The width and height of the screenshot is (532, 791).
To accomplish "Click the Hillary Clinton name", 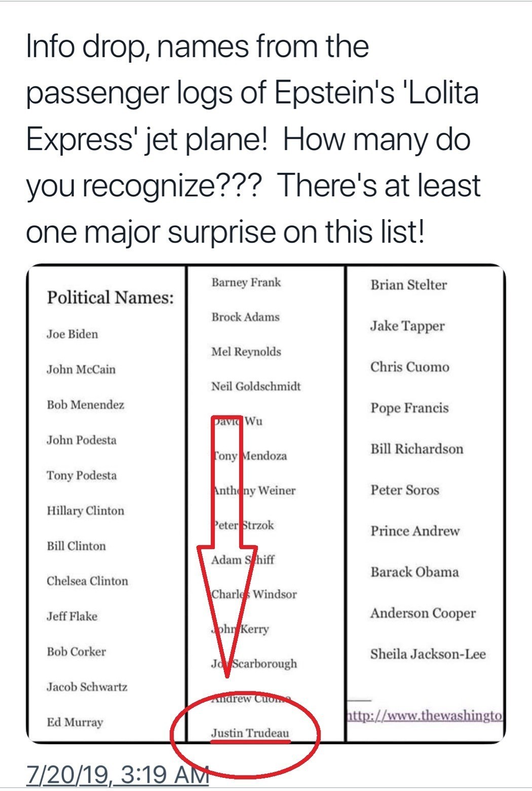I will click(85, 511).
